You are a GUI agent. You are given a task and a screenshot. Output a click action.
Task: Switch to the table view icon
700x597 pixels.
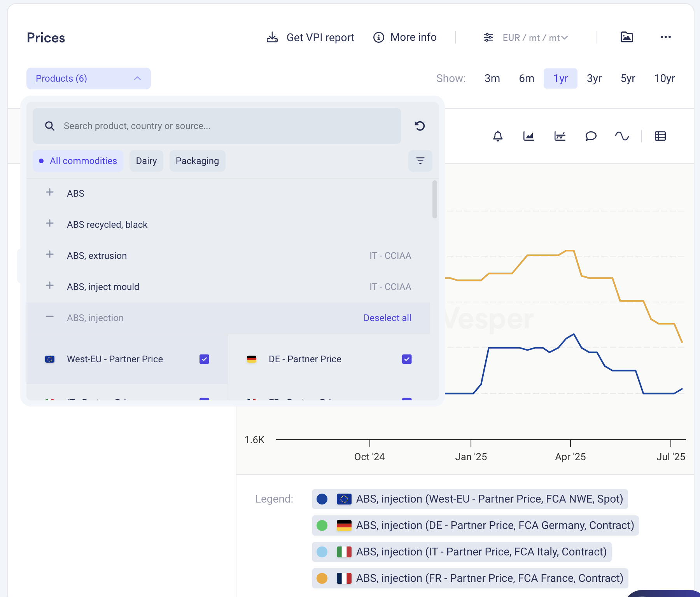[660, 136]
